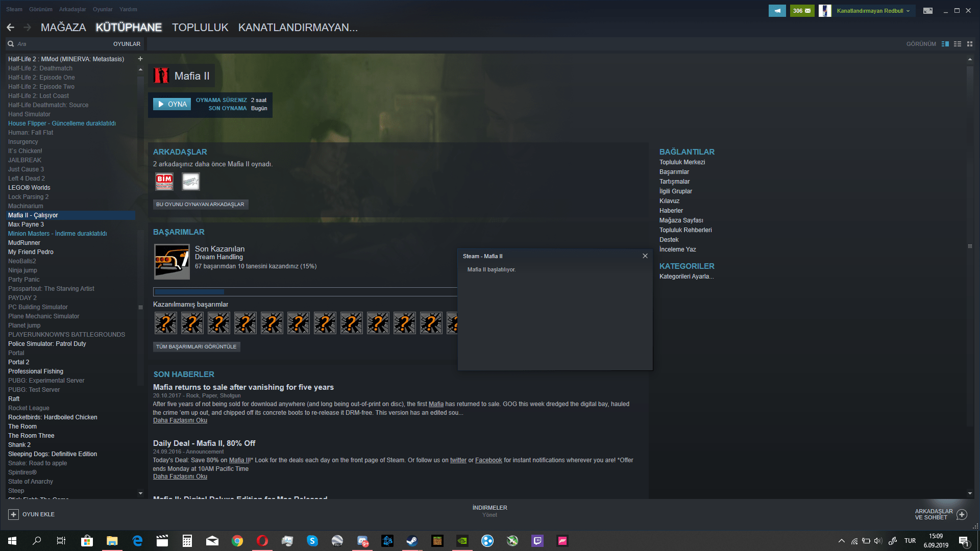Image resolution: width=980 pixels, height=551 pixels.
Task: Click the BIM friend avatar
Action: click(x=164, y=181)
